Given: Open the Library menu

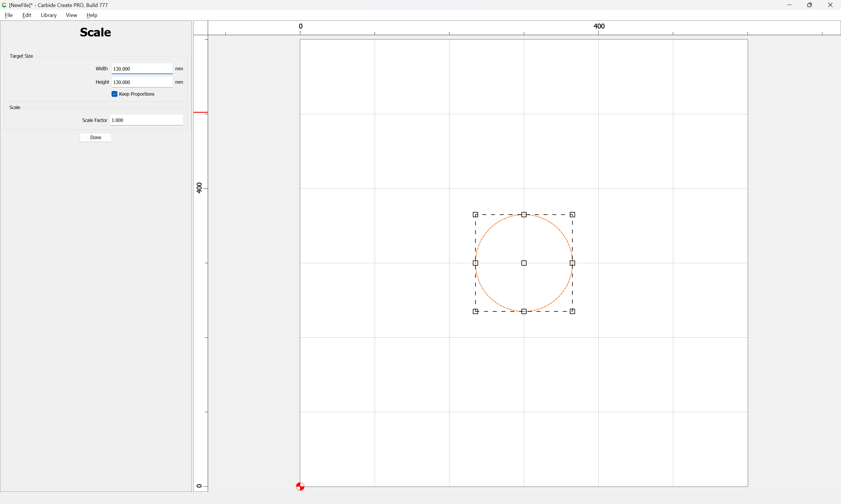Looking at the screenshot, I should (x=48, y=15).
